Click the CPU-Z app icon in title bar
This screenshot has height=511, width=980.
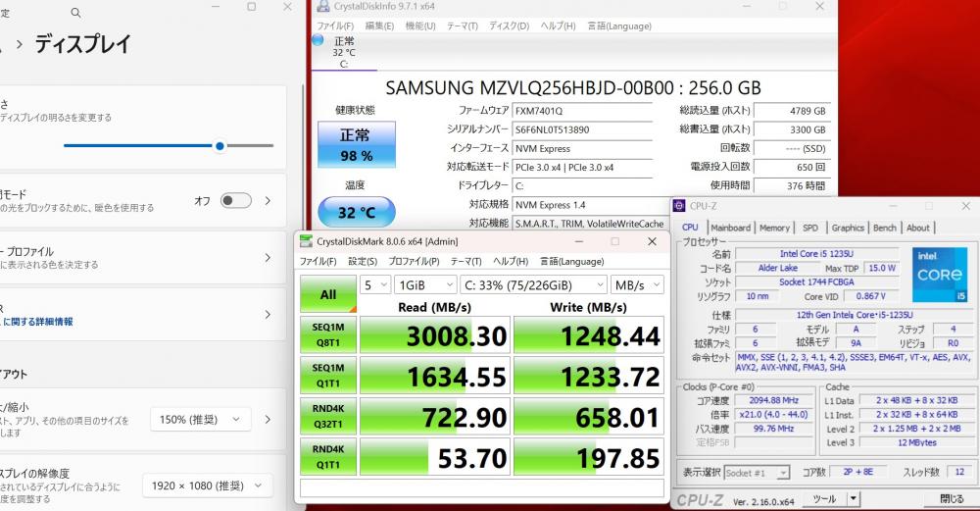point(679,206)
